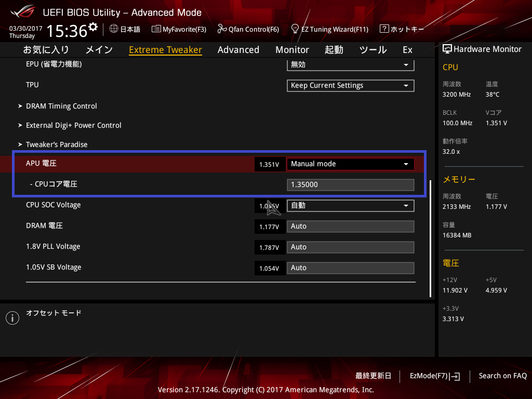Screen dimensions: 532x399
Task: Click the 1.054V SB readout
Action: (270, 269)
